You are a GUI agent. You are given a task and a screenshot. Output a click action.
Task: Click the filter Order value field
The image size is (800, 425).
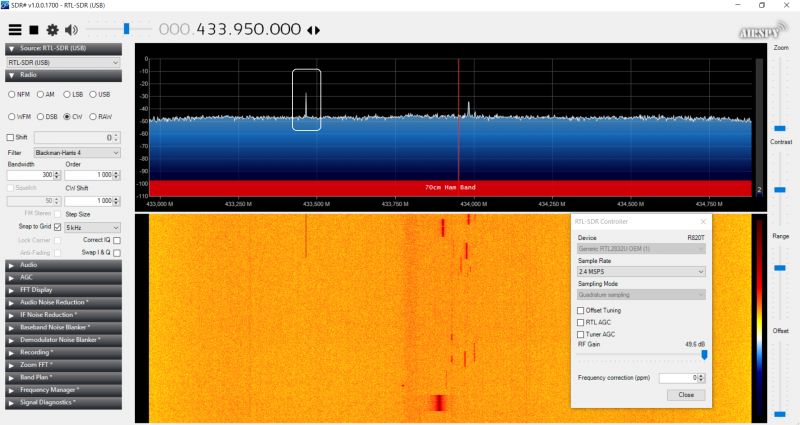89,175
